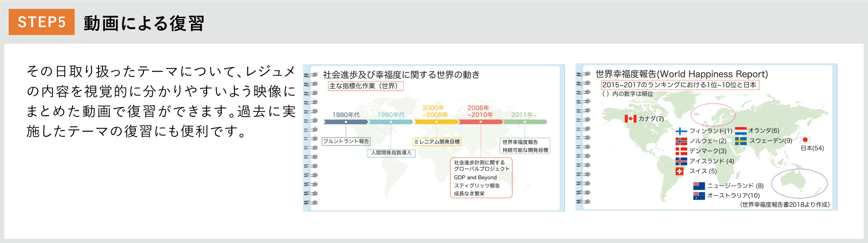868x243 pixels.
Task: Click the 人間開発指数導入 label box
Action: point(391,153)
